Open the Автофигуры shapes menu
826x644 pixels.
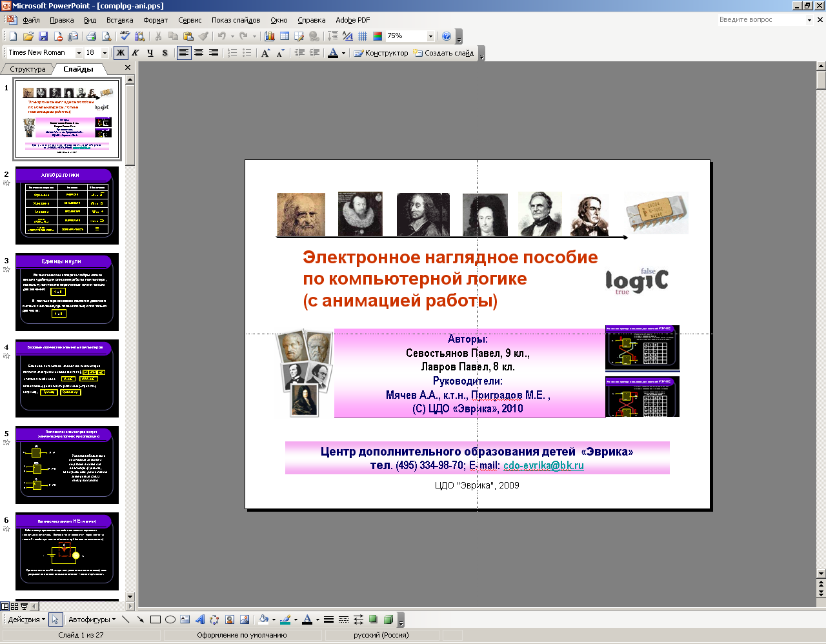point(92,619)
